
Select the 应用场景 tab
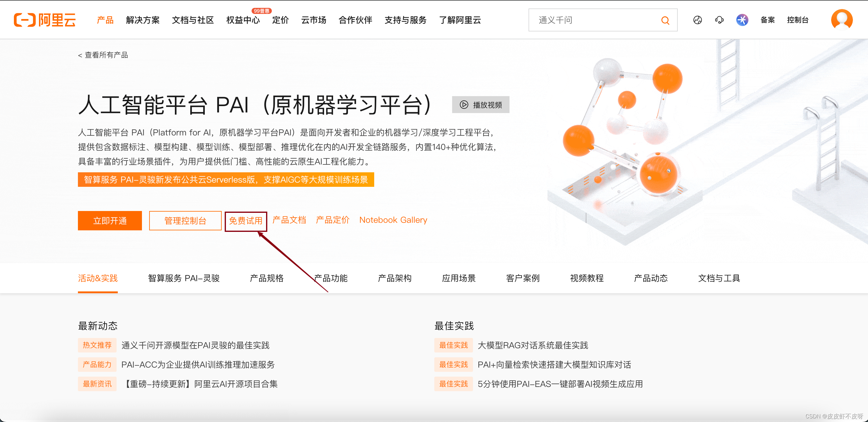pos(459,278)
